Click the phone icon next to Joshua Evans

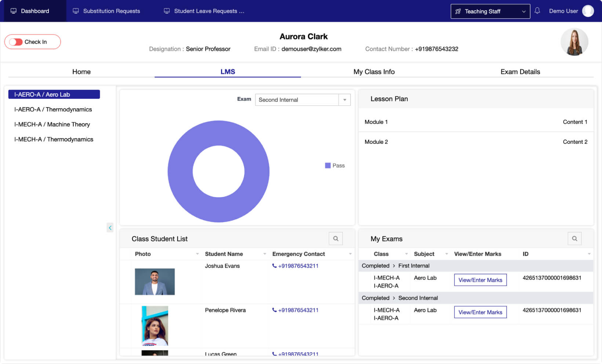pyautogui.click(x=274, y=266)
